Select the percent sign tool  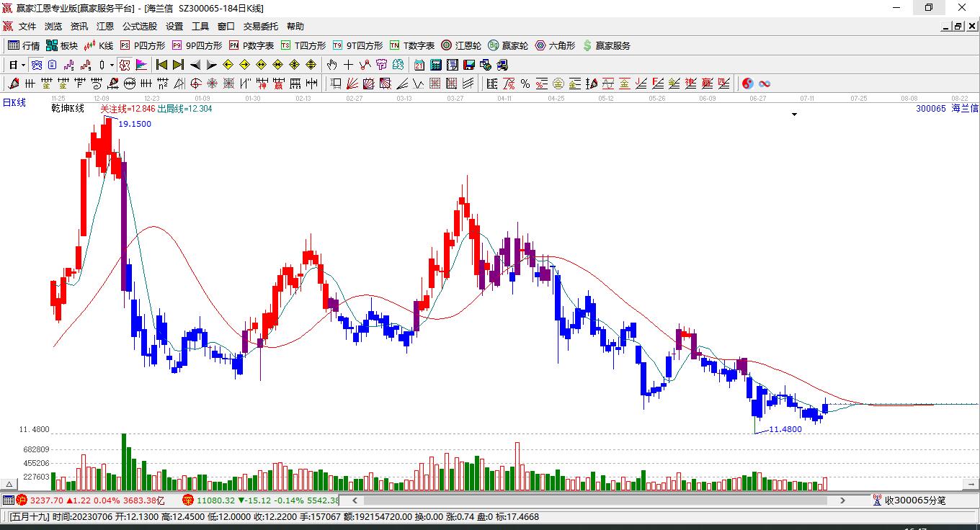(x=525, y=84)
